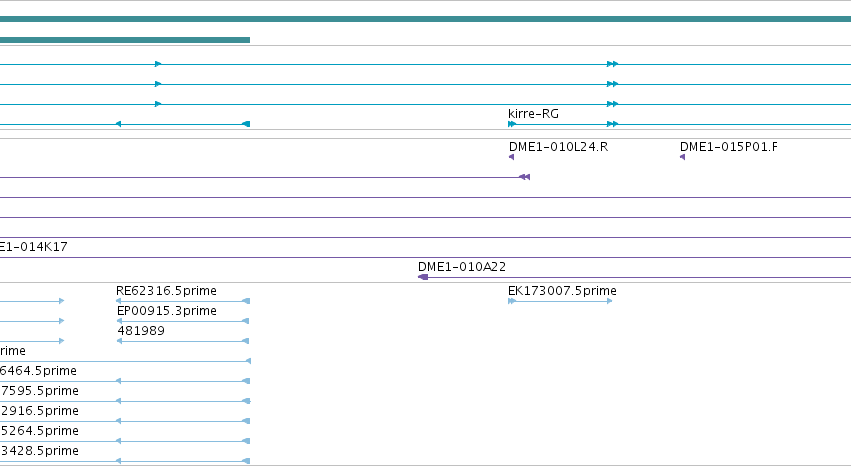
Task: Click the EK173007.5prime feature line under its label
Action: tap(560, 301)
